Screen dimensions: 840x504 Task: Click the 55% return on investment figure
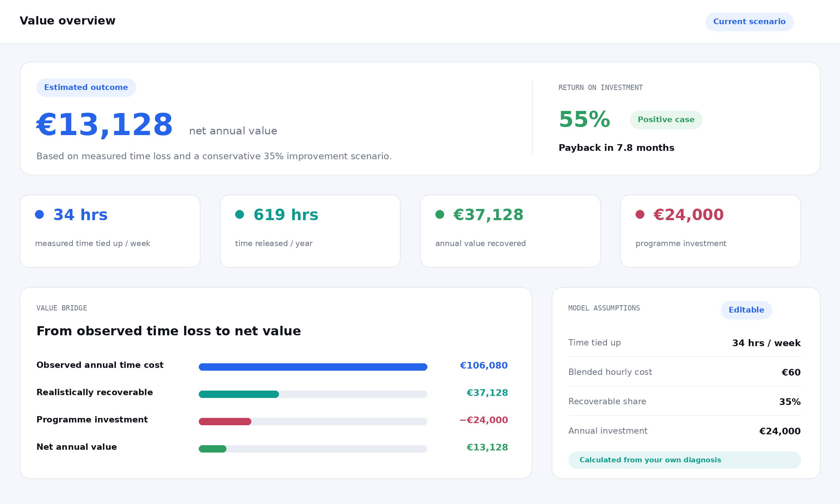point(584,120)
